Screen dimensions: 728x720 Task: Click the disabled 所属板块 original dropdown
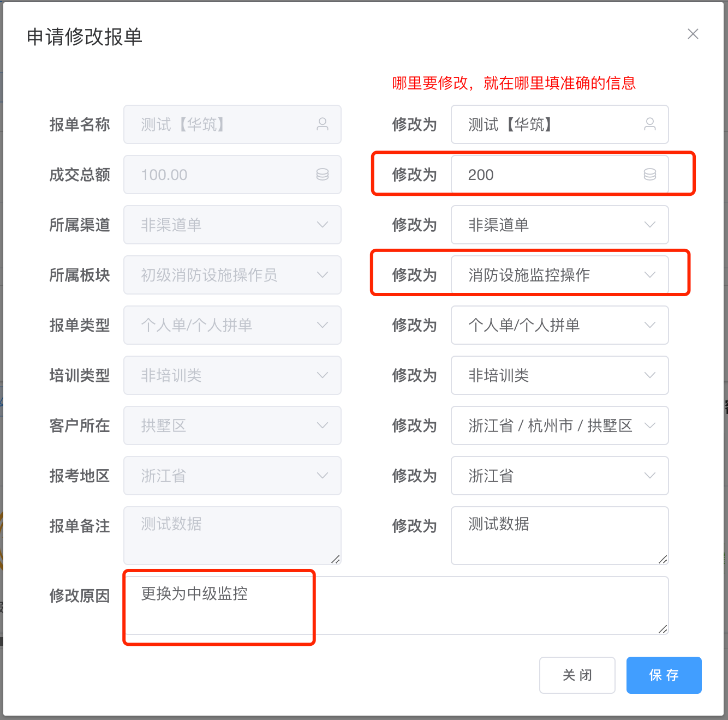[232, 275]
